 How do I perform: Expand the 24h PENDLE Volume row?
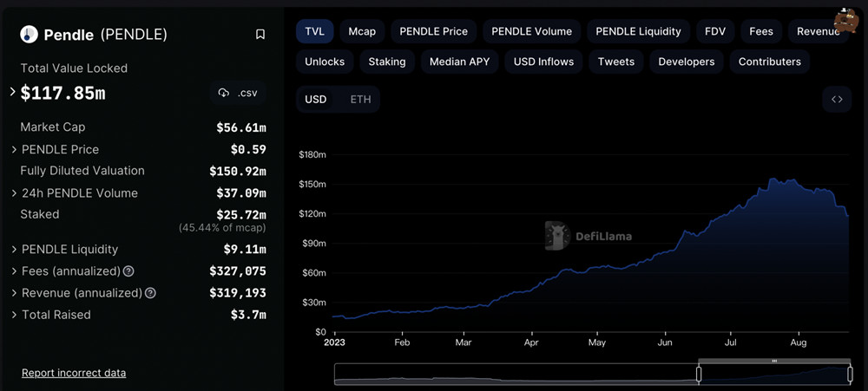(14, 193)
